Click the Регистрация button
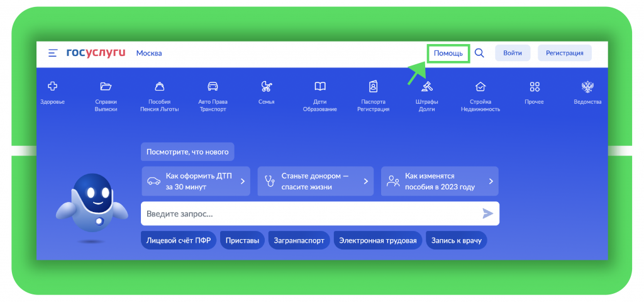Image resolution: width=644 pixels, height=302 pixels. [565, 53]
